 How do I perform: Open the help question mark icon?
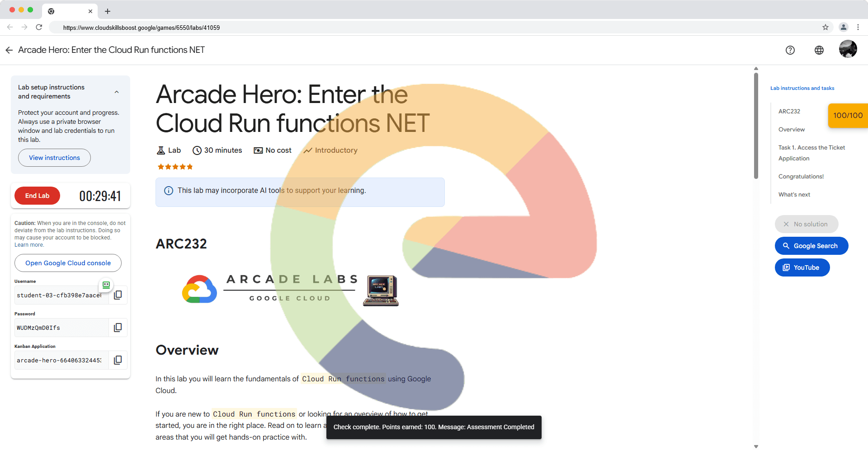[x=790, y=50]
